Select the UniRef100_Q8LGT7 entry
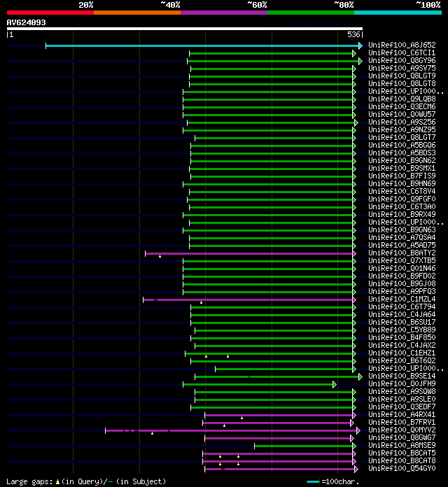 point(402,137)
